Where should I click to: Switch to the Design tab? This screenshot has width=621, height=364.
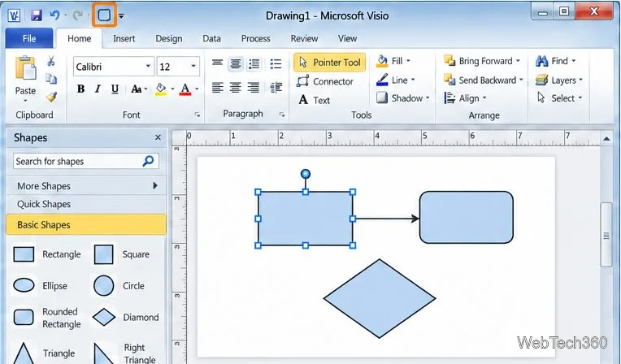click(x=169, y=38)
